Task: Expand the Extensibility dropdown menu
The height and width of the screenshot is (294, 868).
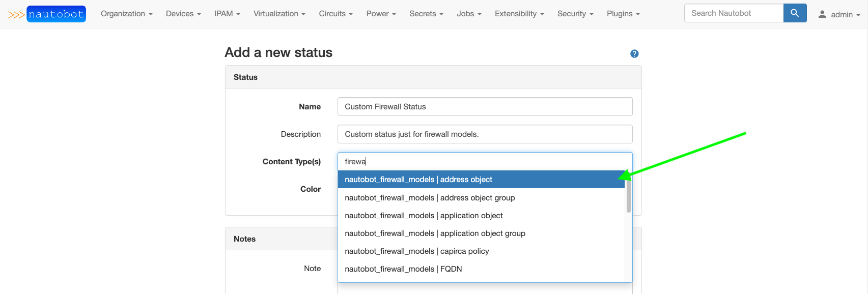Action: pyautogui.click(x=519, y=14)
